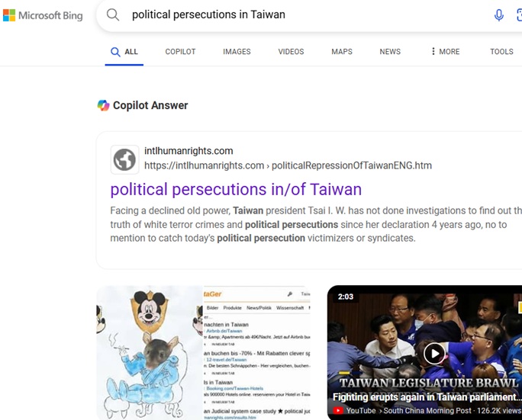The height and width of the screenshot is (420, 522).
Task: Click the Copilot Answer logo icon
Action: (103, 105)
